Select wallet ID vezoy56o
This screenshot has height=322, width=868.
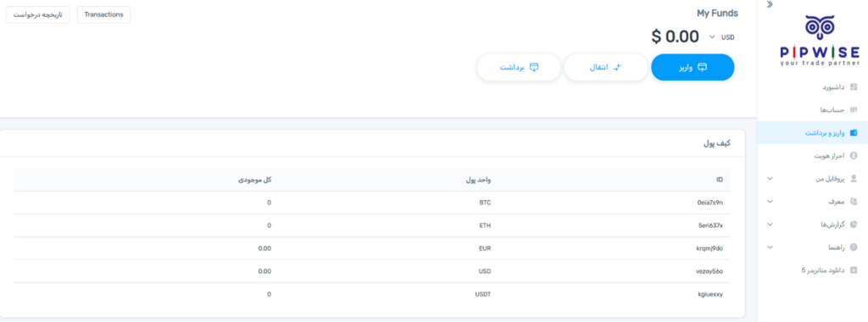710,271
